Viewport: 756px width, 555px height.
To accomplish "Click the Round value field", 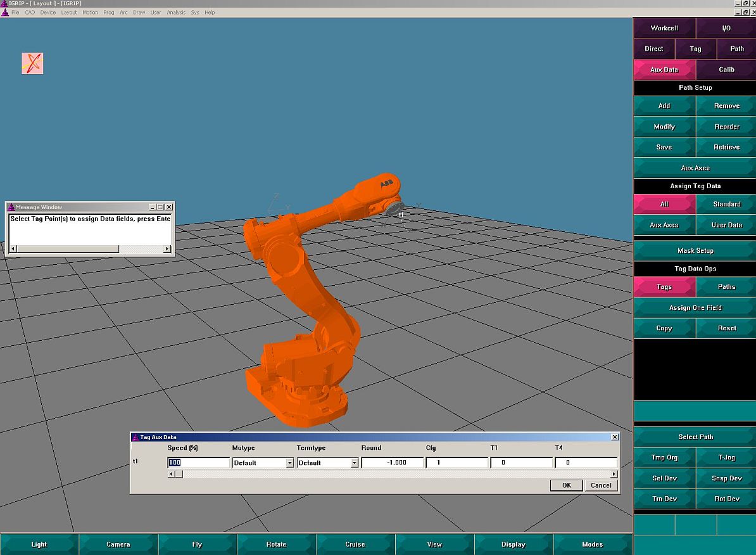I will tap(393, 462).
